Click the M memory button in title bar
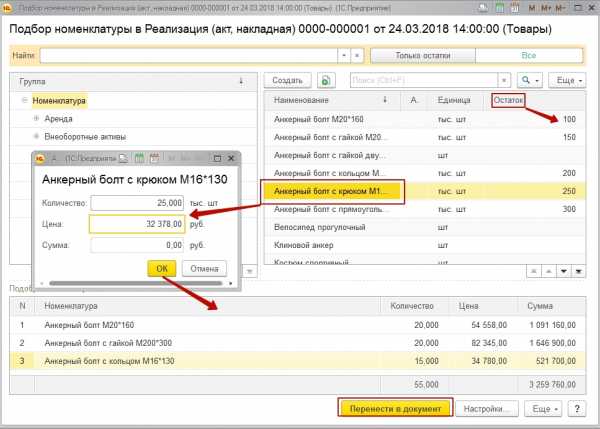 pyautogui.click(x=532, y=8)
